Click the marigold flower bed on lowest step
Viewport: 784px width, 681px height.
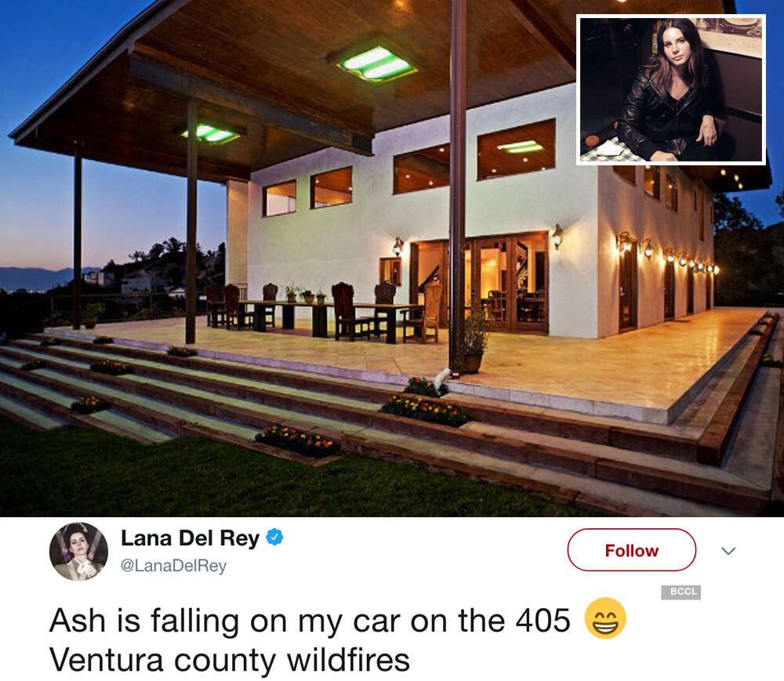pos(296,440)
